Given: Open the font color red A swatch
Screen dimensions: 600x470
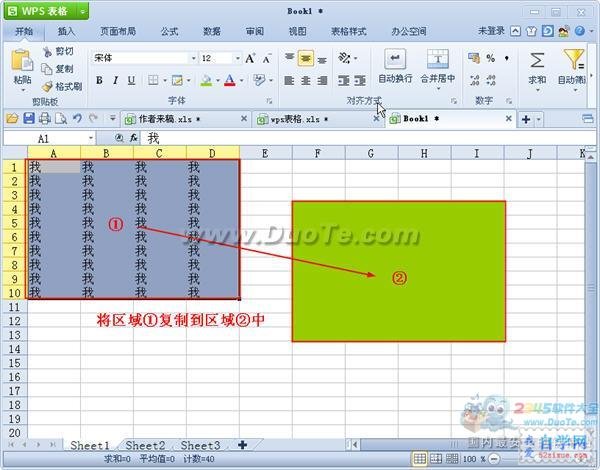Looking at the screenshot, I should 230,80.
